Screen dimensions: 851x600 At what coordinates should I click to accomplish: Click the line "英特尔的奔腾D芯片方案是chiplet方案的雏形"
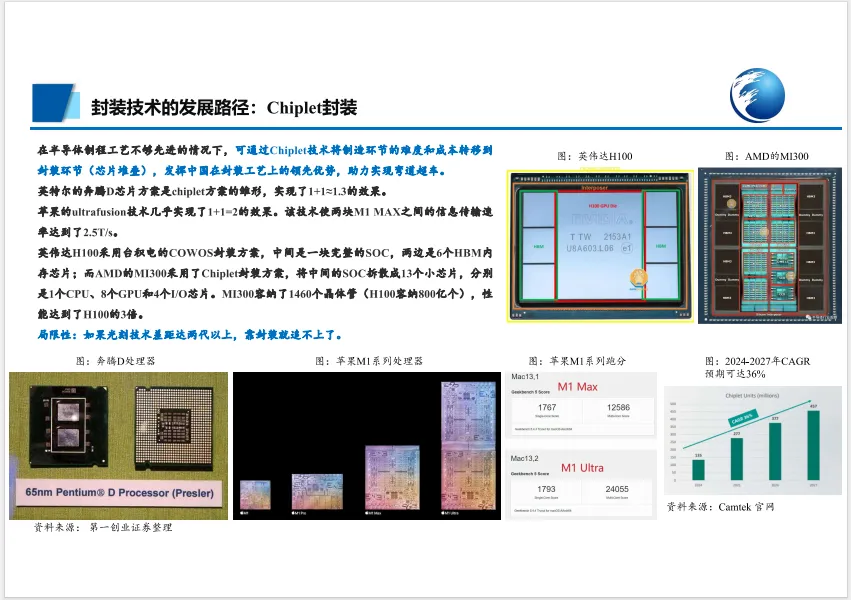pos(213,191)
